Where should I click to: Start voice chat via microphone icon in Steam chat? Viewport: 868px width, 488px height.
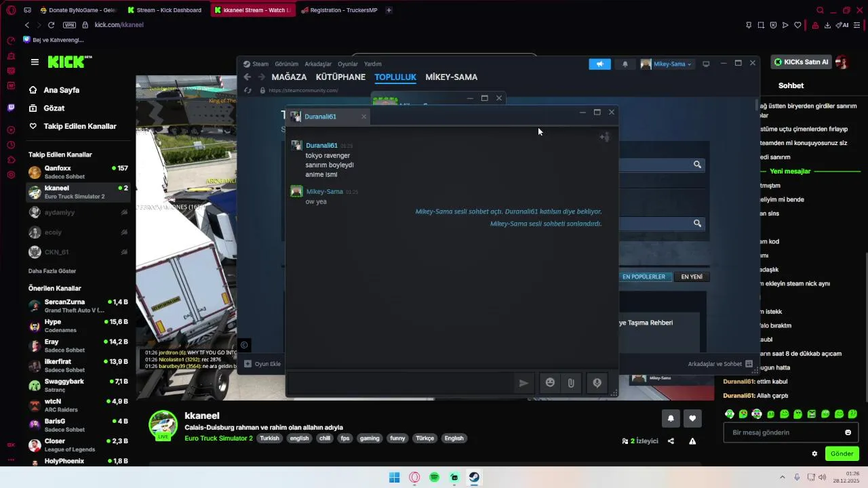click(x=597, y=383)
